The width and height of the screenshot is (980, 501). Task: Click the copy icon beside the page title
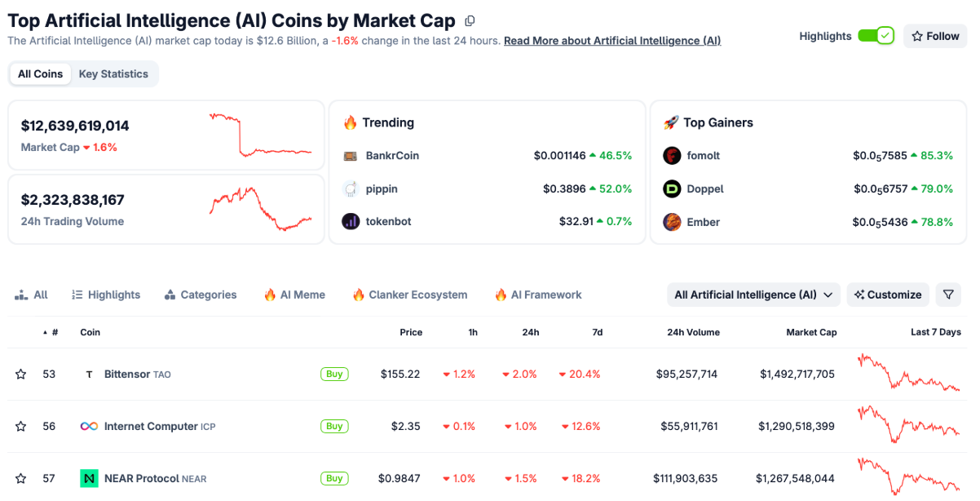point(470,20)
